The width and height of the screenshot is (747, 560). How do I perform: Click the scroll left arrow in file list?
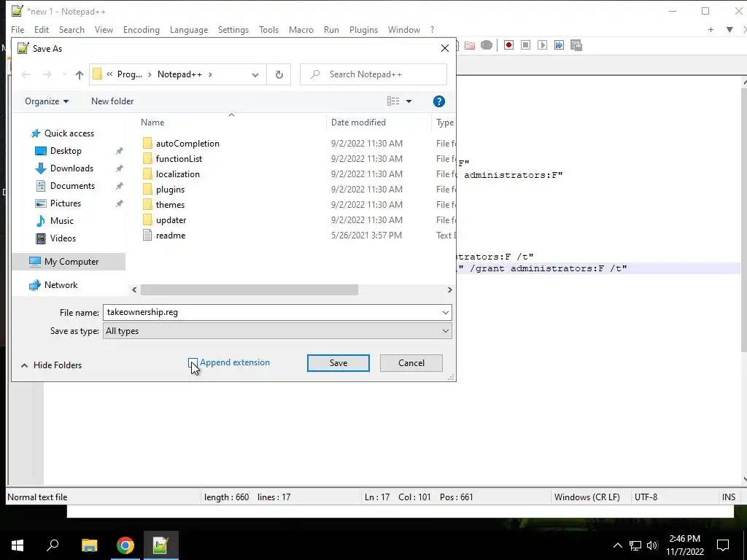134,290
